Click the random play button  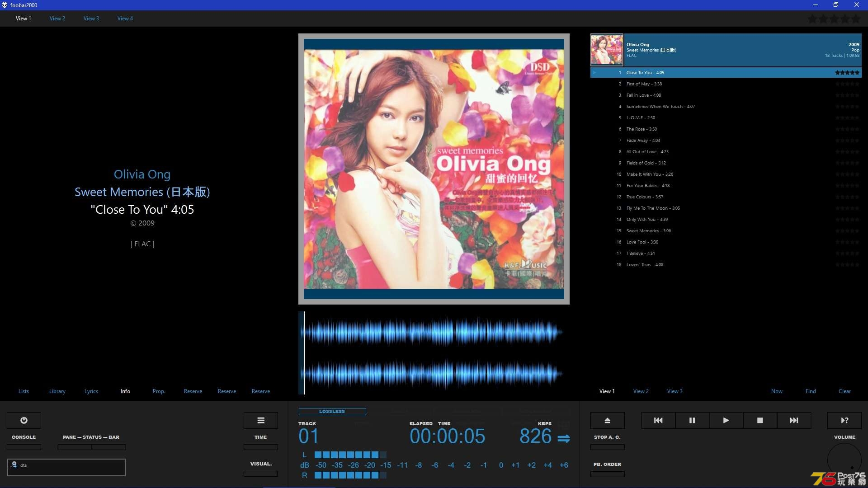point(844,420)
